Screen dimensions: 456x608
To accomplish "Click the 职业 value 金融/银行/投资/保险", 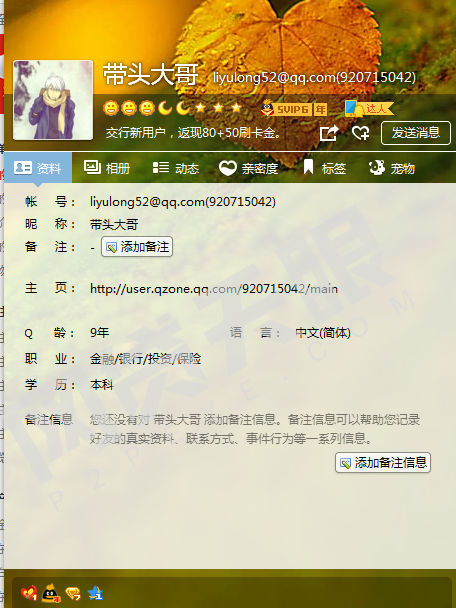I will tap(145, 359).
